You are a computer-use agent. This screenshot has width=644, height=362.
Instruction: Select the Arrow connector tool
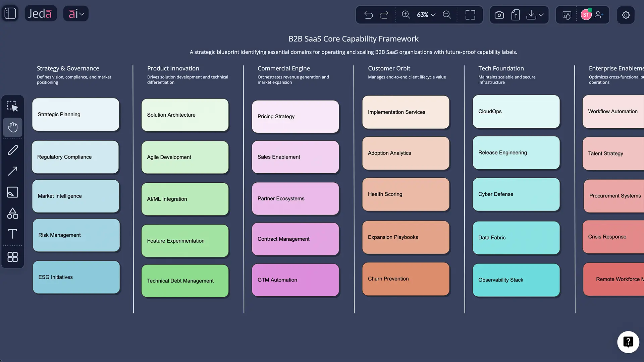tap(13, 171)
